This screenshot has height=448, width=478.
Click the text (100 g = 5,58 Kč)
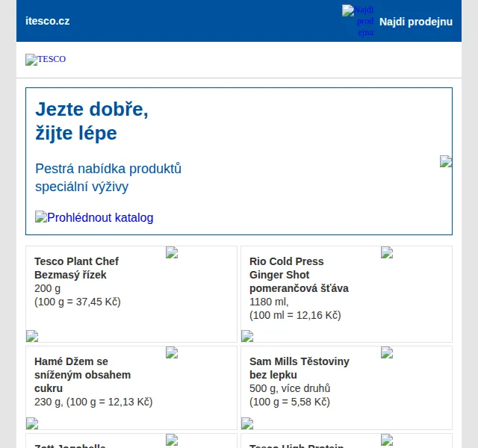point(290,402)
